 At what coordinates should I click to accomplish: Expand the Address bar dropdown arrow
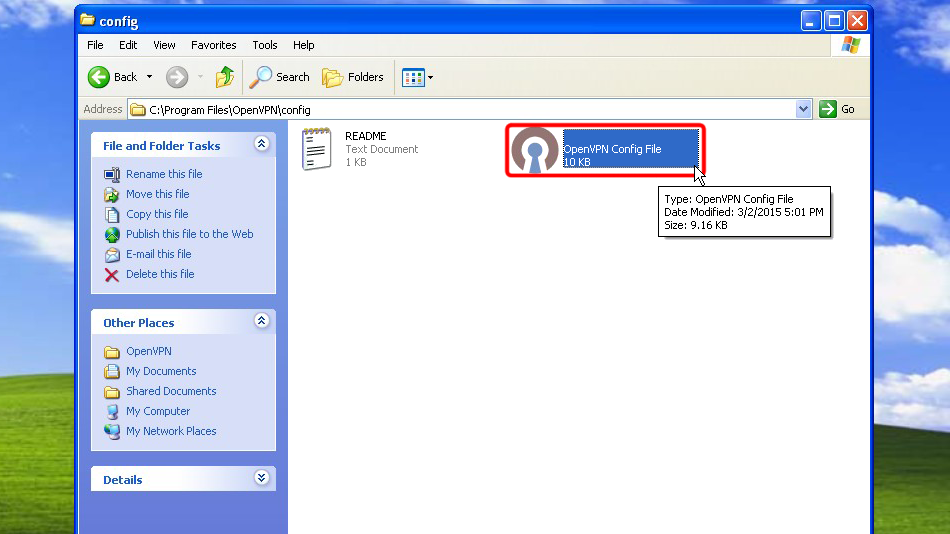(x=804, y=109)
